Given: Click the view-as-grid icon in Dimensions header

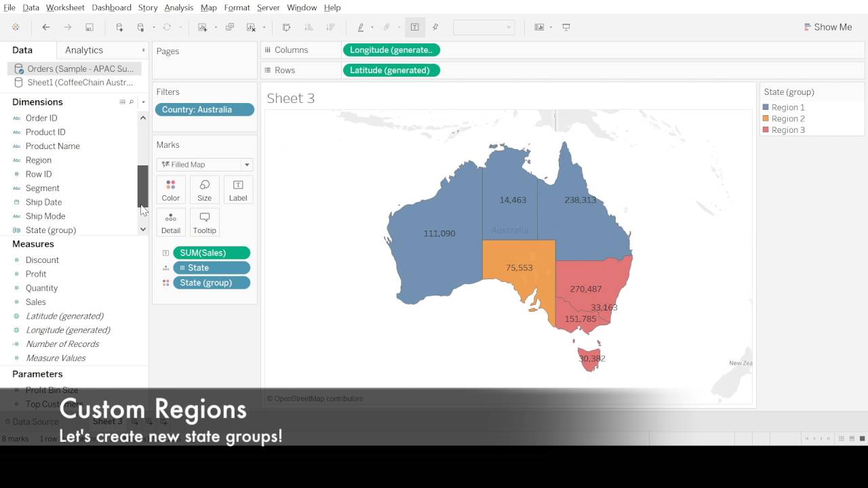Looking at the screenshot, I should (122, 102).
